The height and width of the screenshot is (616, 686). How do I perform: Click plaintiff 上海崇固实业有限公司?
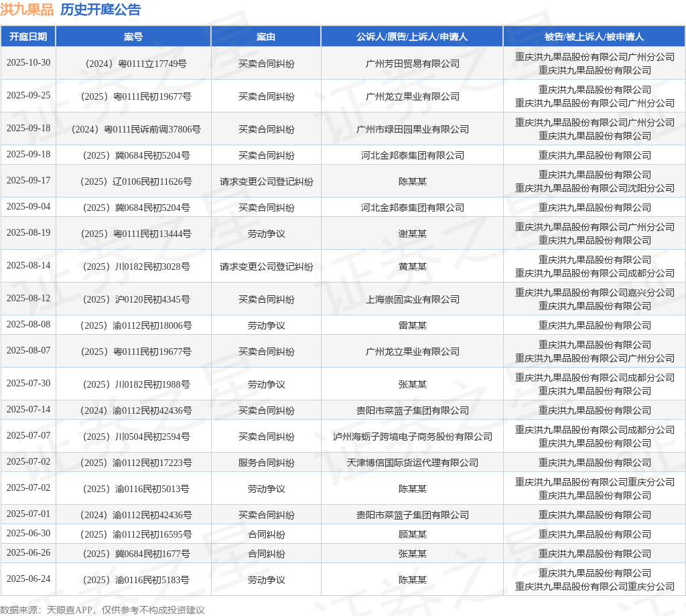(413, 299)
